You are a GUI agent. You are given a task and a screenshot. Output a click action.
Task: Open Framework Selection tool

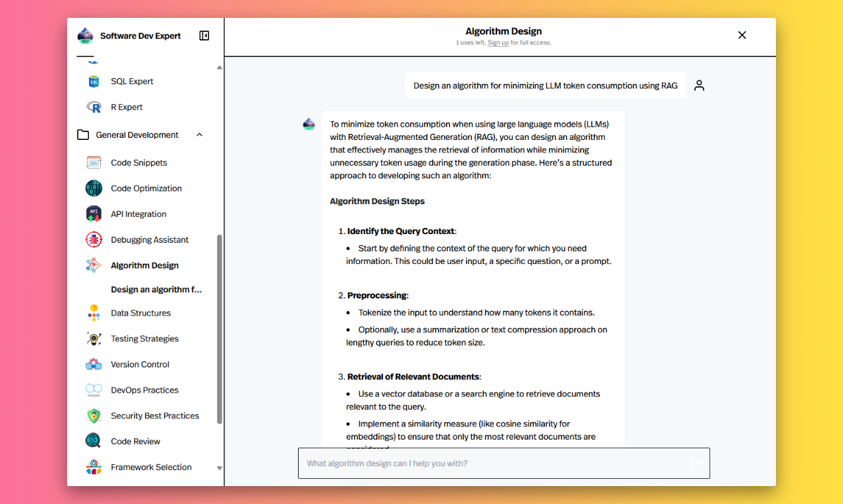coord(151,467)
